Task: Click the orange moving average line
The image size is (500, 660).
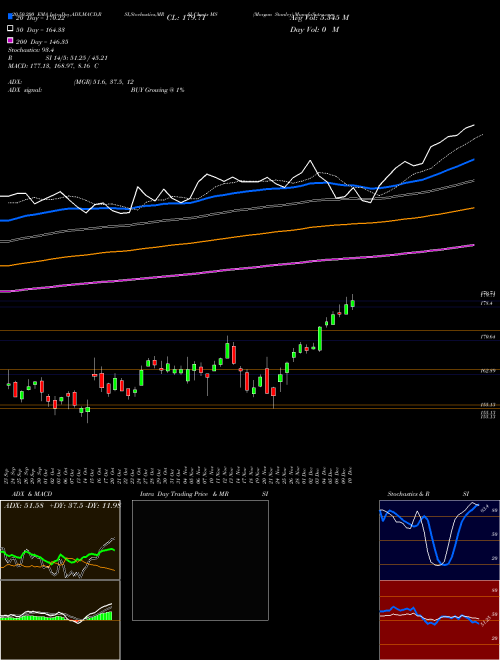Action: [x=236, y=238]
